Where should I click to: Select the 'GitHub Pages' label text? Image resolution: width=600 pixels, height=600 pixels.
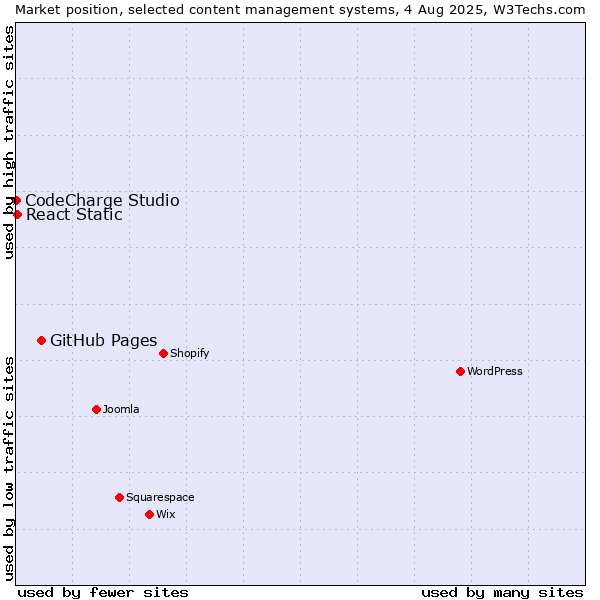(104, 341)
